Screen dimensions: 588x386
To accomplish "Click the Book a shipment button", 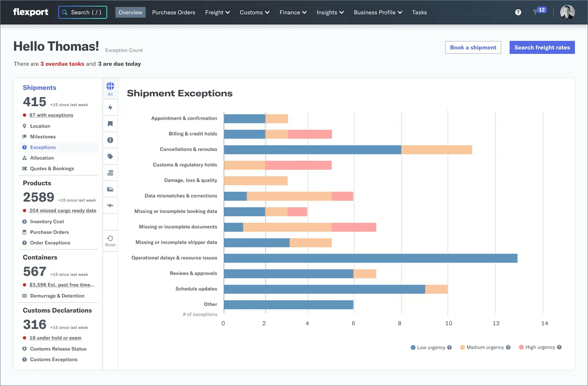I will (473, 47).
